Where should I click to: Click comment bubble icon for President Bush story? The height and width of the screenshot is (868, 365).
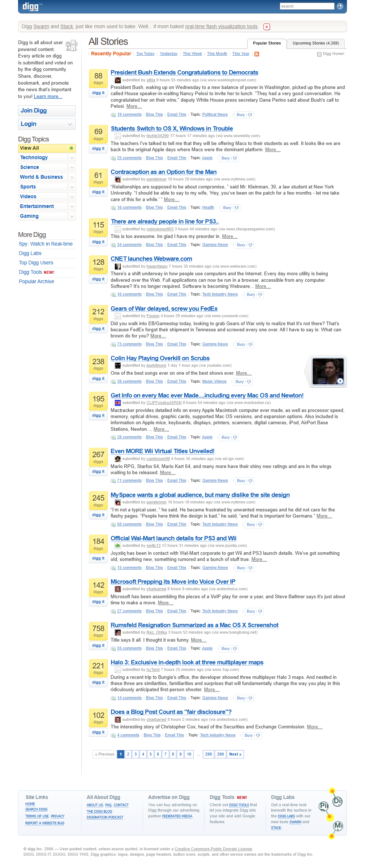[x=113, y=115]
